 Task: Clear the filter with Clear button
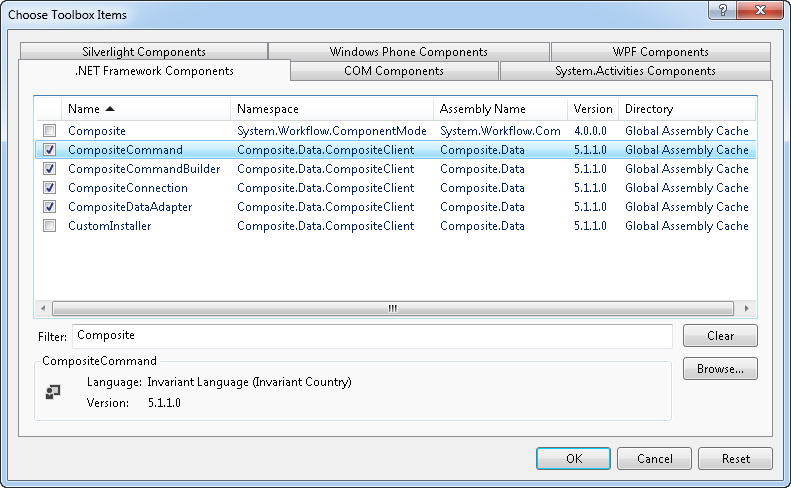point(720,336)
